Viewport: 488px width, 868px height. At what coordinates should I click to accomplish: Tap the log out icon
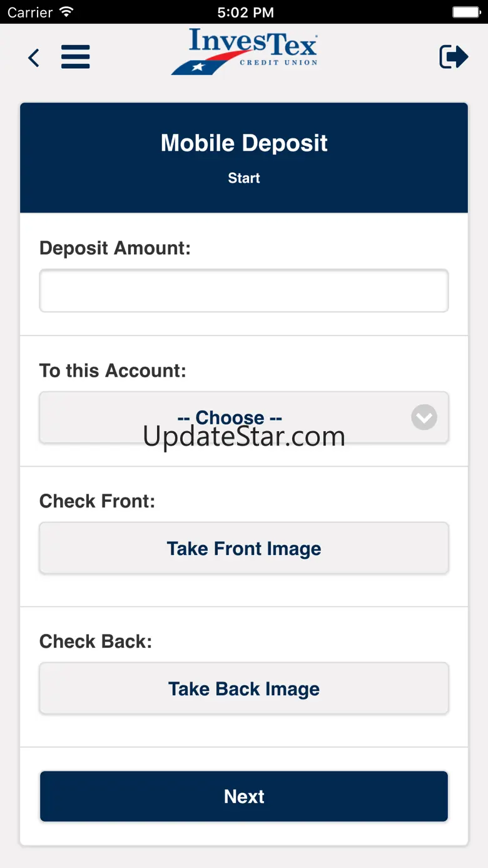[x=454, y=57]
